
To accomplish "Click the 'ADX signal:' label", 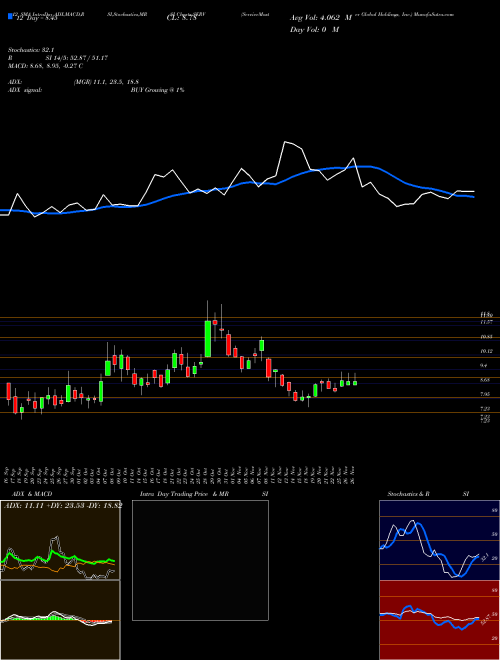I will 25,90.
